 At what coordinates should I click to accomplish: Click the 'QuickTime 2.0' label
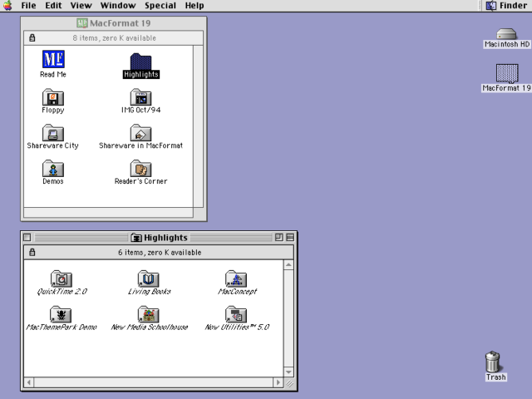coord(62,292)
